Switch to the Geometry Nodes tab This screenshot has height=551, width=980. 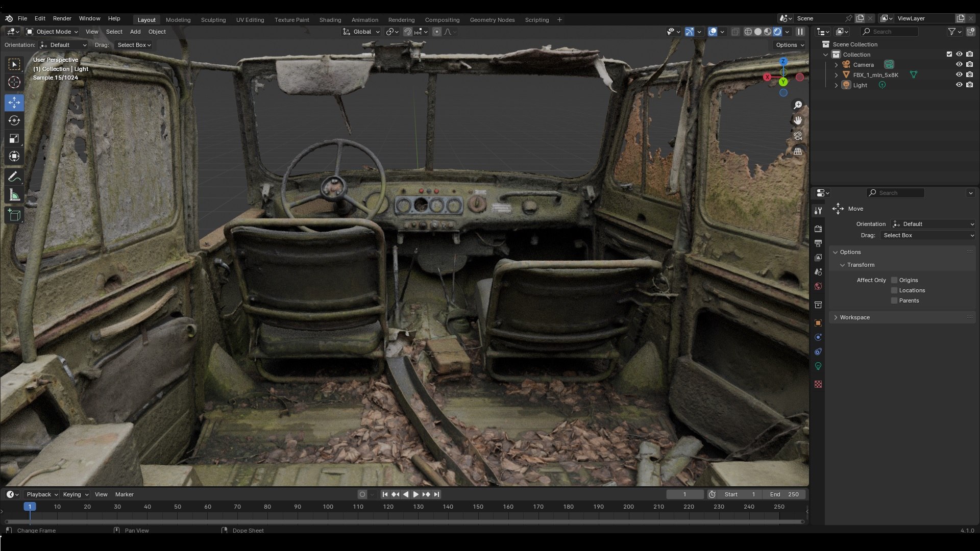coord(492,20)
